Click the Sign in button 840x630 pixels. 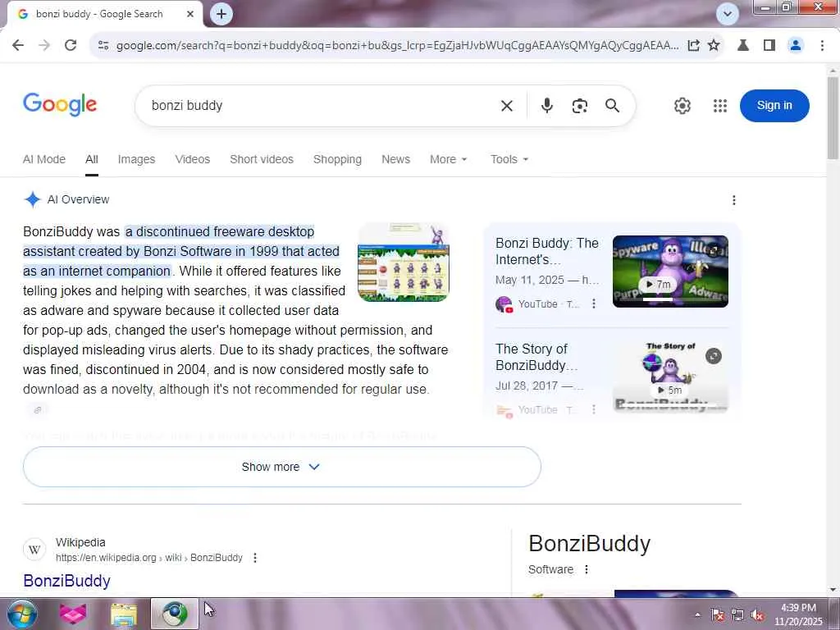774,106
